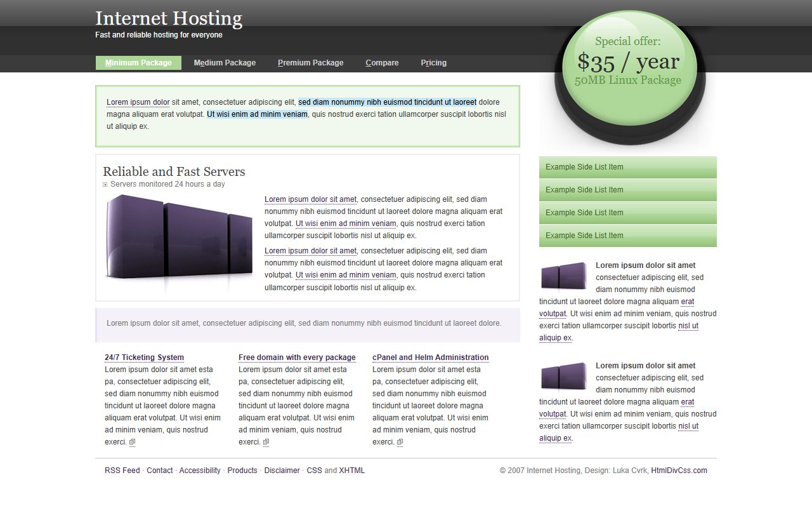812x508 pixels.
Task: Open cPanel and Helm Administration link
Action: click(430, 358)
